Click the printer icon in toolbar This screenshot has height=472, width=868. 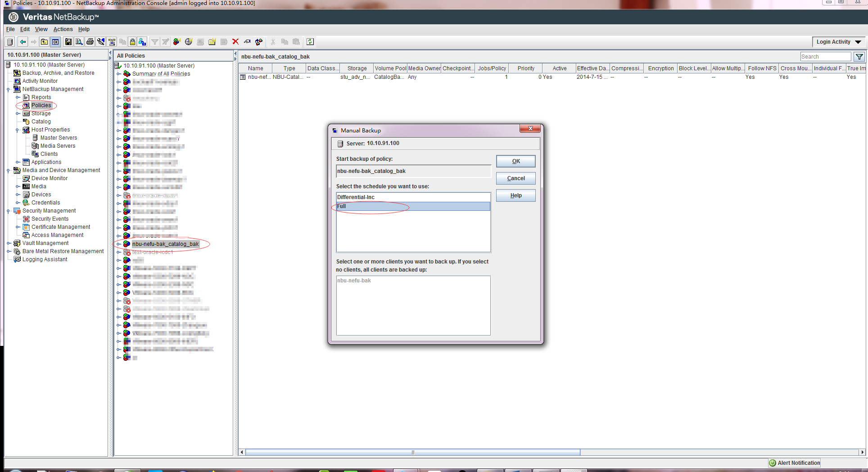90,42
